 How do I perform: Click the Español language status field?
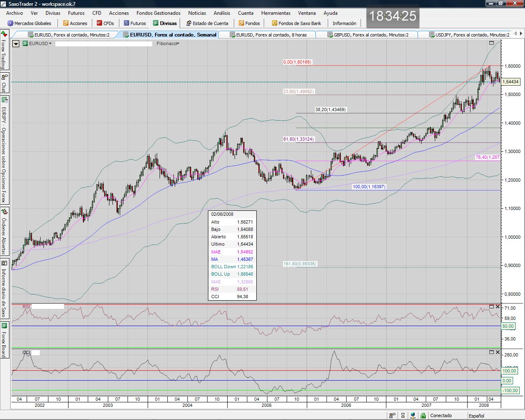pos(476,415)
